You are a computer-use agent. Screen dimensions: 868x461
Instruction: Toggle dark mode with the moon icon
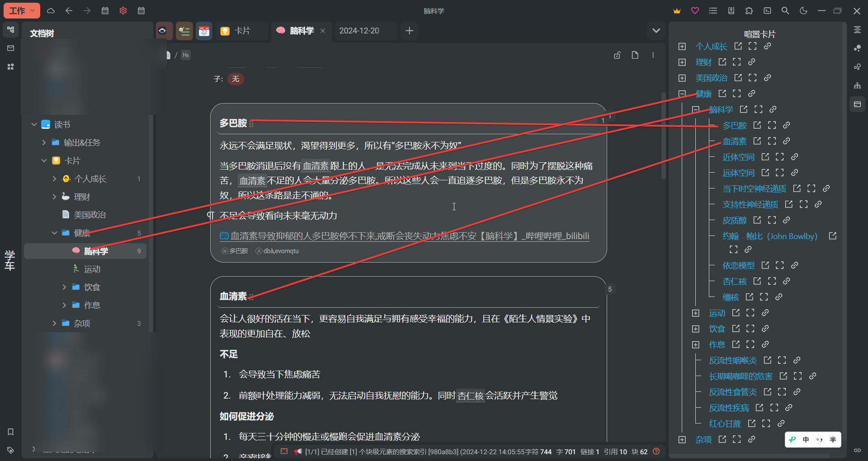tap(803, 11)
